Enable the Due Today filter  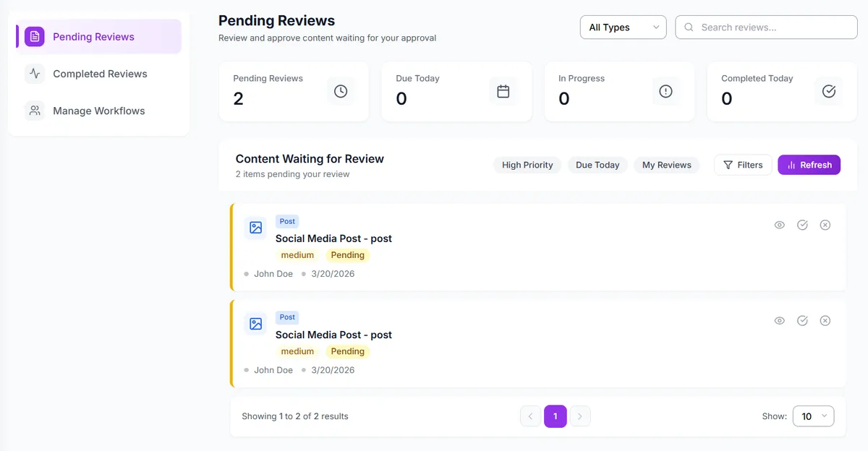(x=597, y=165)
